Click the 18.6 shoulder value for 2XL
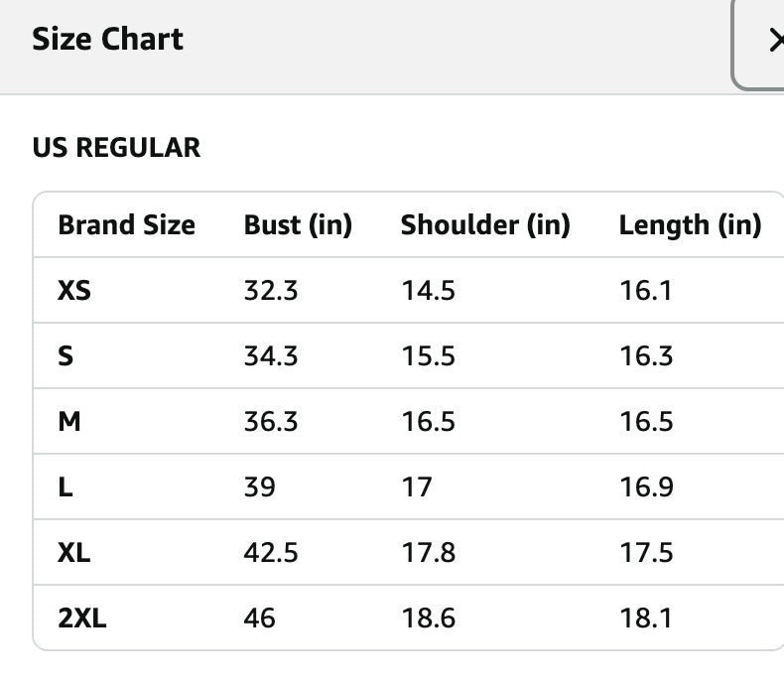 [428, 619]
